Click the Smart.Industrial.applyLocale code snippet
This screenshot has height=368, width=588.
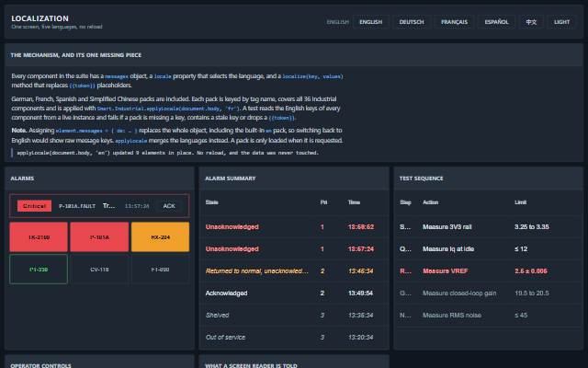coord(168,109)
